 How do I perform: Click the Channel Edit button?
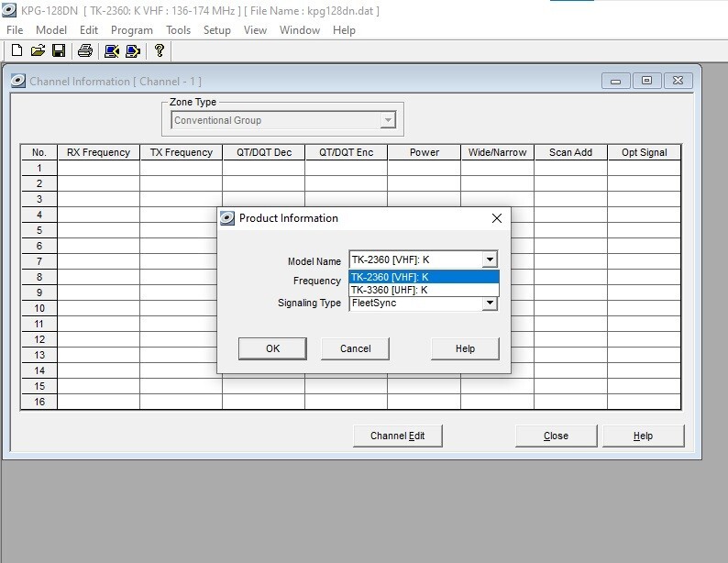pos(397,436)
